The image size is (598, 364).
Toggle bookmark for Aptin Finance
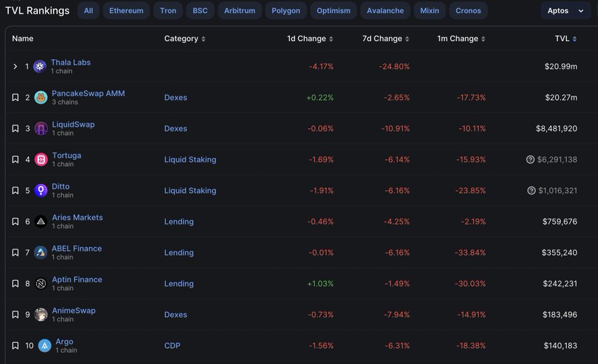pos(15,284)
